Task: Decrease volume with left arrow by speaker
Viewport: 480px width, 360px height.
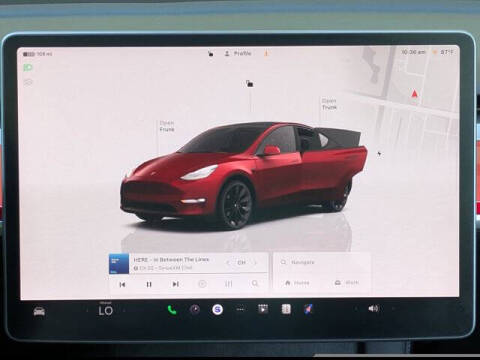Action: (x=355, y=309)
